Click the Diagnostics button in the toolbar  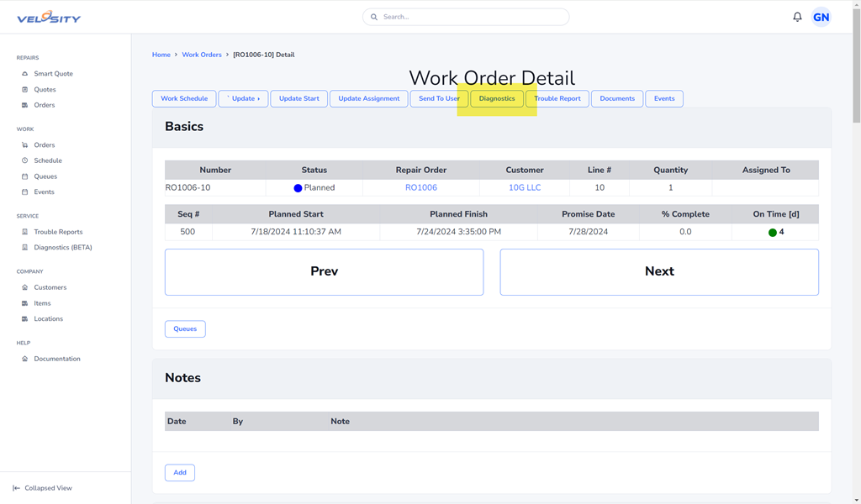pos(497,99)
